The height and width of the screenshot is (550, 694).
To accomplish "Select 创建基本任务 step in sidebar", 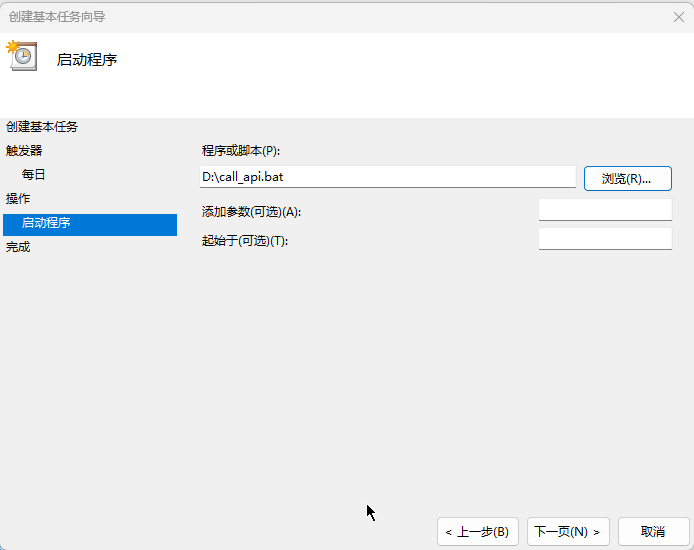I will tap(42, 127).
